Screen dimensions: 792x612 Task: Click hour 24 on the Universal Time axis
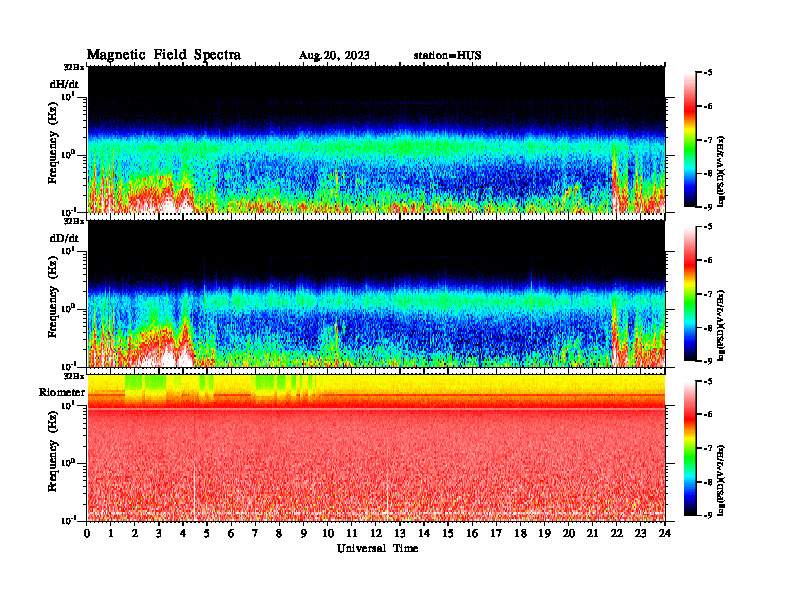[664, 534]
